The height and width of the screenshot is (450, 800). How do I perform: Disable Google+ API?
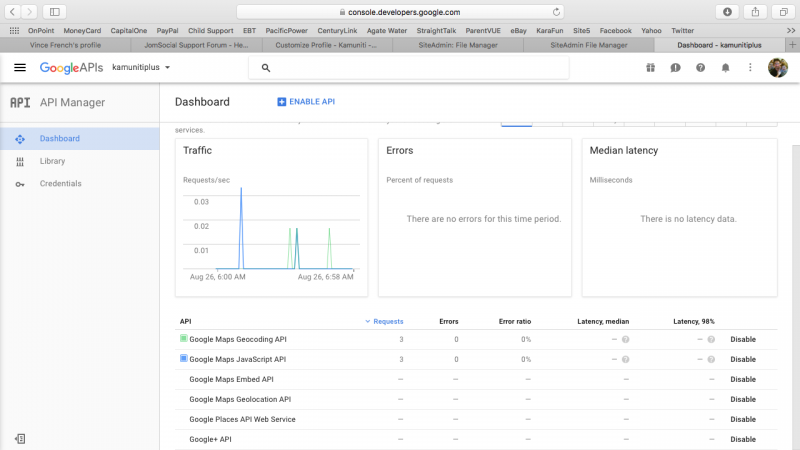coord(743,439)
